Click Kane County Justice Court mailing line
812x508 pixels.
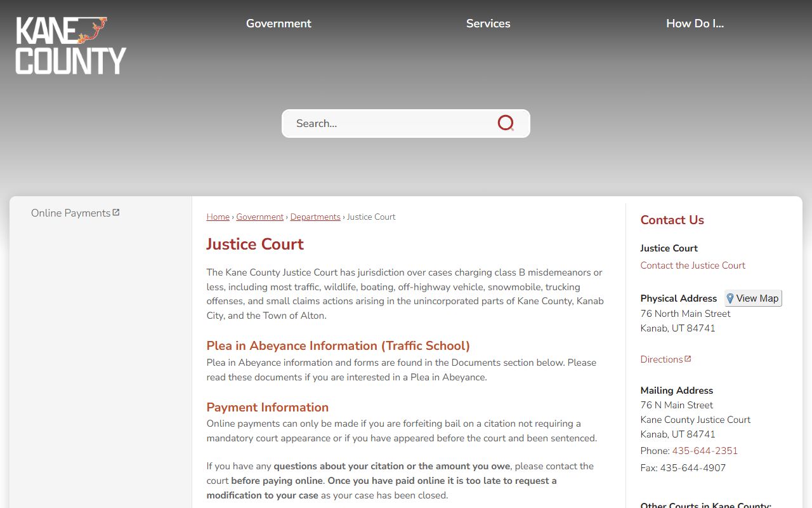[695, 420]
